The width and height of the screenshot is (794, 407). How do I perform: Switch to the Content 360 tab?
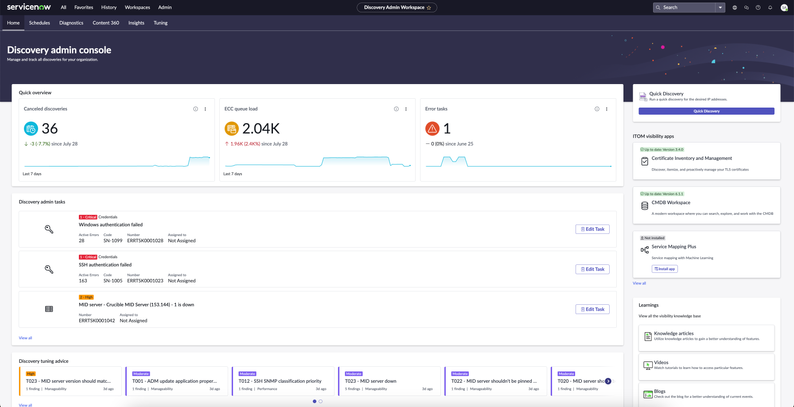[x=106, y=23]
